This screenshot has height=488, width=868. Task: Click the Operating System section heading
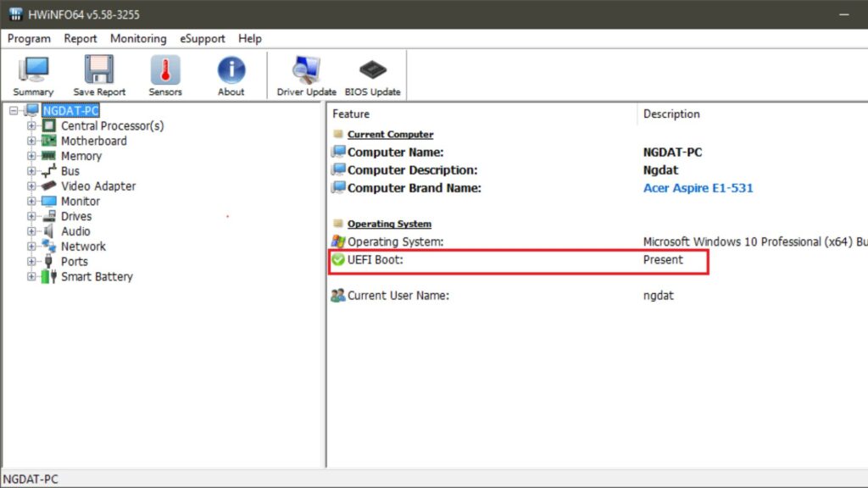[x=389, y=224]
